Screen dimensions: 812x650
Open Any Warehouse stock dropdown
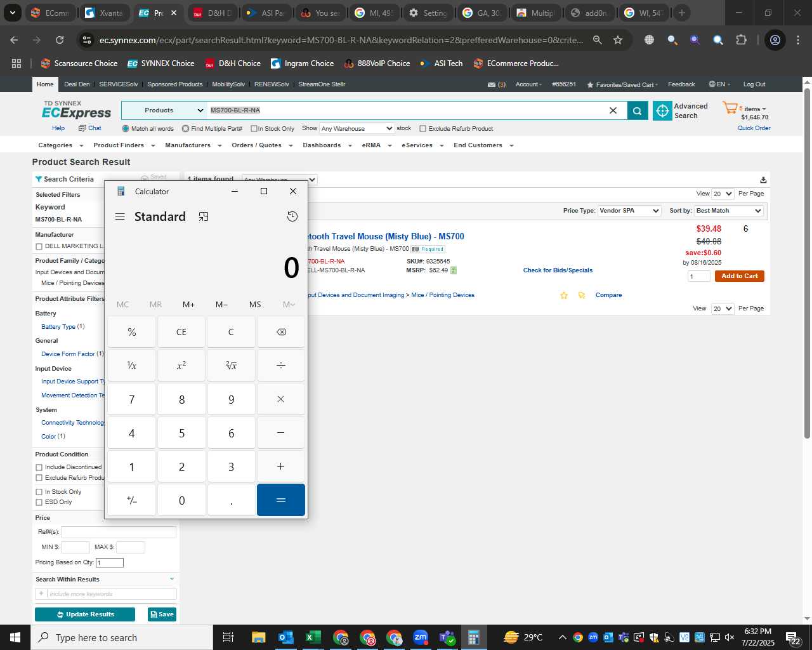pyautogui.click(x=357, y=128)
